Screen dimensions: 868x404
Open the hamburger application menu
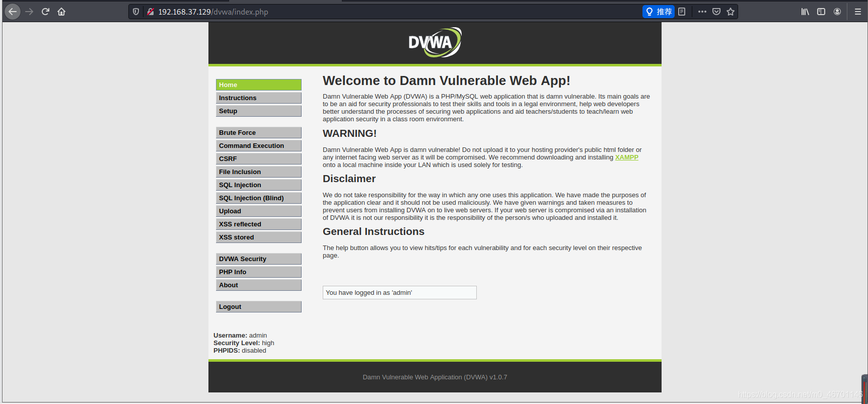858,12
